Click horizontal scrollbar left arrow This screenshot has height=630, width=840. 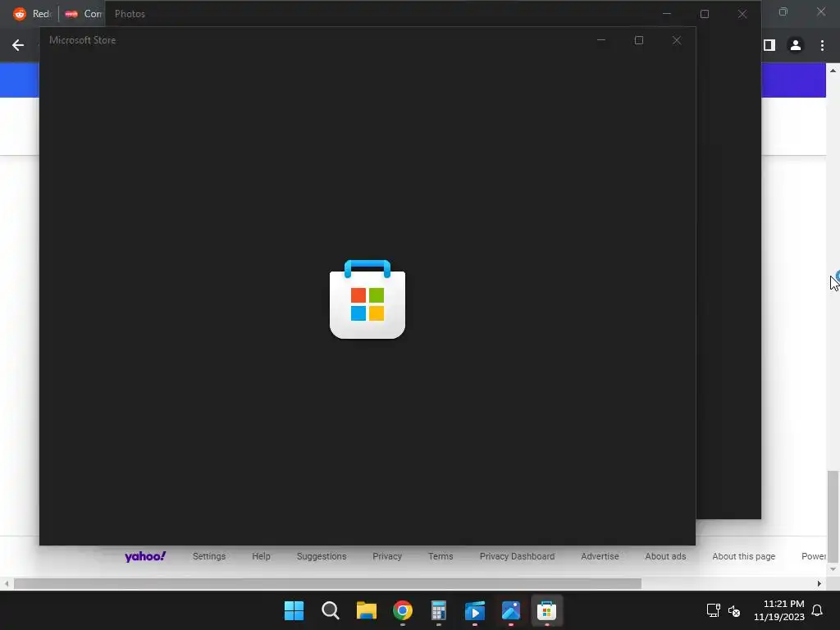pos(6,583)
